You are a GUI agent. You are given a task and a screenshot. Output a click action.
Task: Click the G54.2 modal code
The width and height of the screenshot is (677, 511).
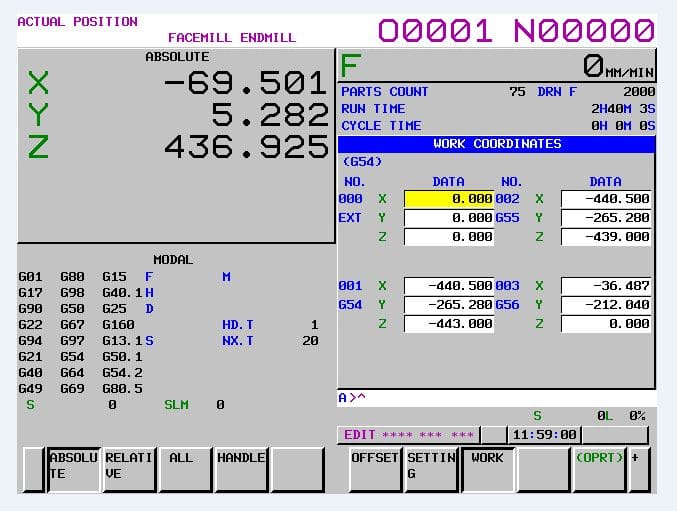tap(122, 373)
